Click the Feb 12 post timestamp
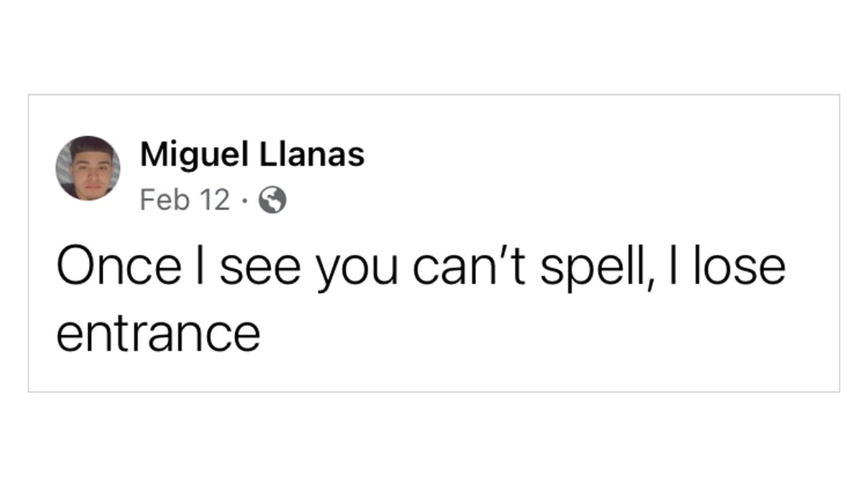Screen dimensions: 868x488 click(184, 201)
